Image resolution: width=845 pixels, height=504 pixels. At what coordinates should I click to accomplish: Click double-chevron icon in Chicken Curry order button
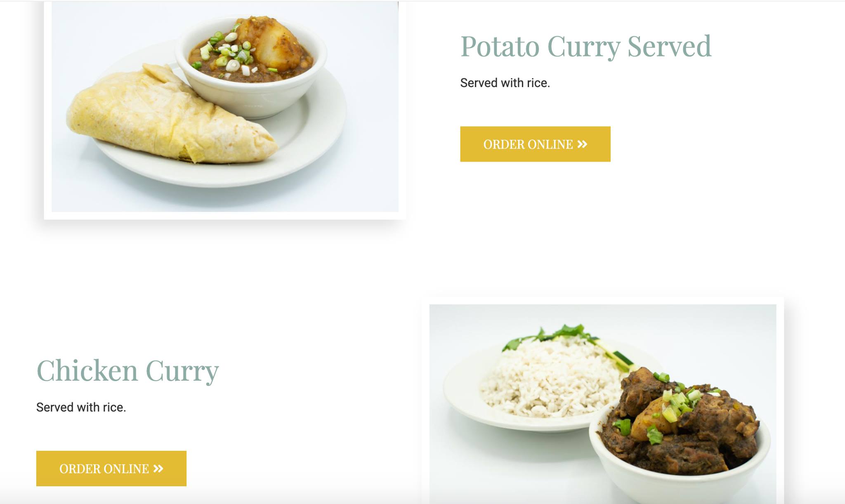[x=158, y=469]
